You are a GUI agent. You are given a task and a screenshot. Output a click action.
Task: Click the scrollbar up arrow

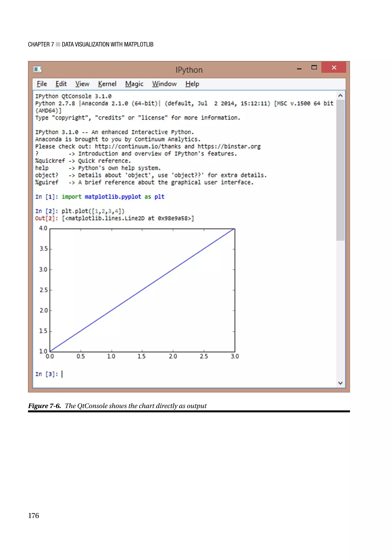click(x=340, y=96)
